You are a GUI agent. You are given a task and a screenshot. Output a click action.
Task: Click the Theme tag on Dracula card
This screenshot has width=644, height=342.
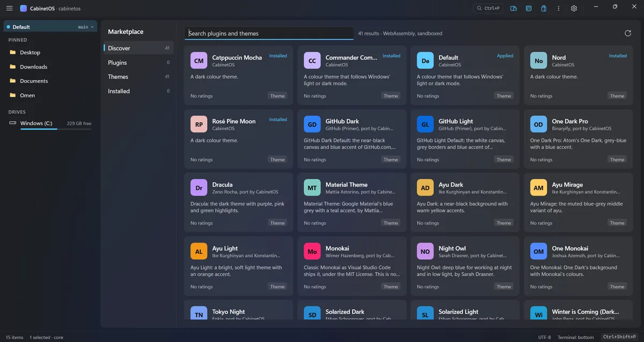[277, 223]
